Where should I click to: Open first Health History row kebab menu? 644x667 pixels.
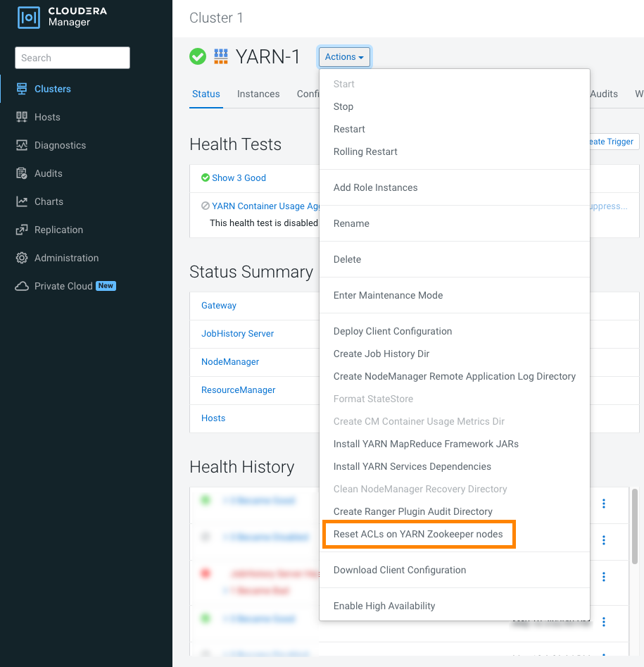(603, 504)
